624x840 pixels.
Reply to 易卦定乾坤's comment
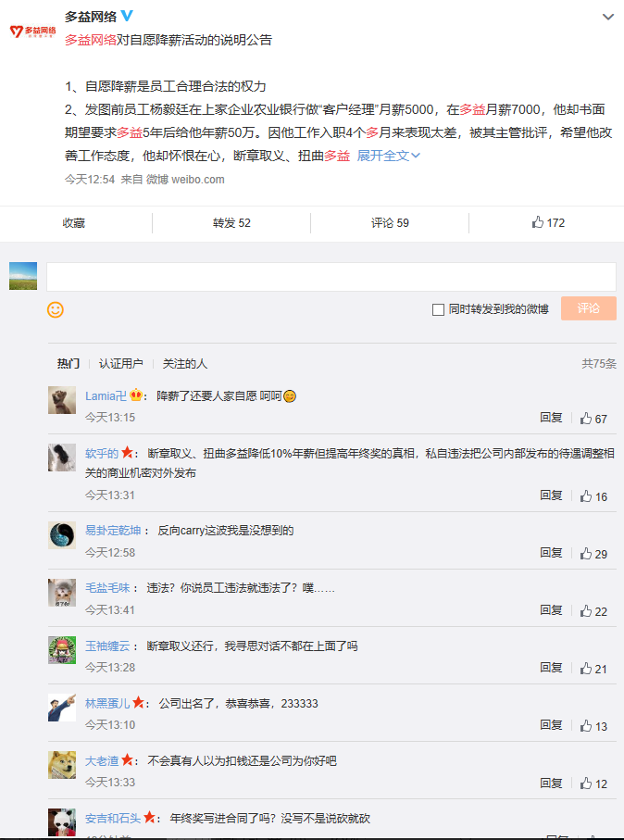point(551,553)
